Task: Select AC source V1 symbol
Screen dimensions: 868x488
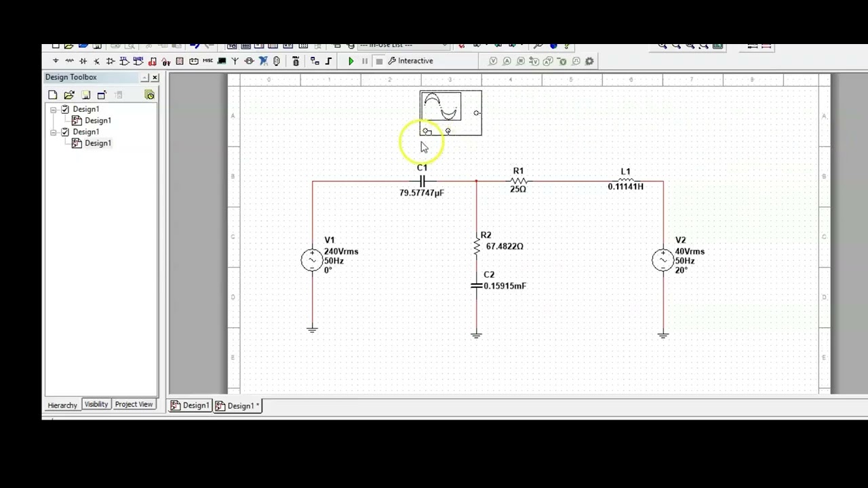Action: tap(312, 260)
